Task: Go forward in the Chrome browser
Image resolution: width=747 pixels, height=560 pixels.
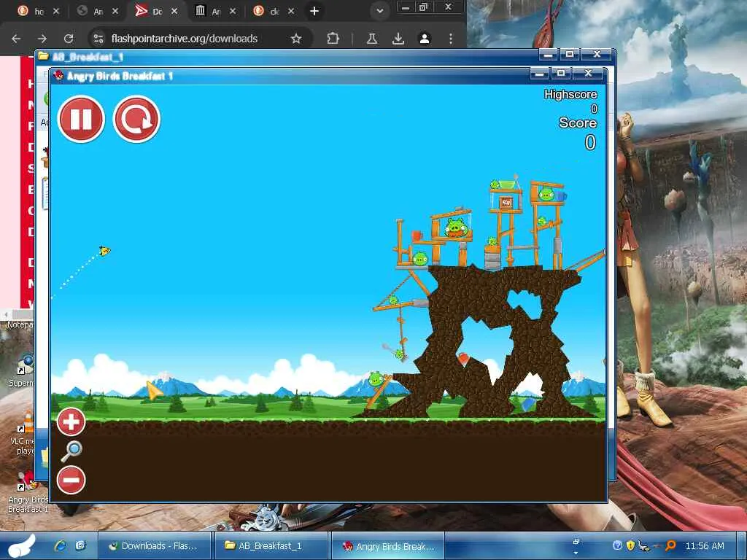Action: [42, 39]
